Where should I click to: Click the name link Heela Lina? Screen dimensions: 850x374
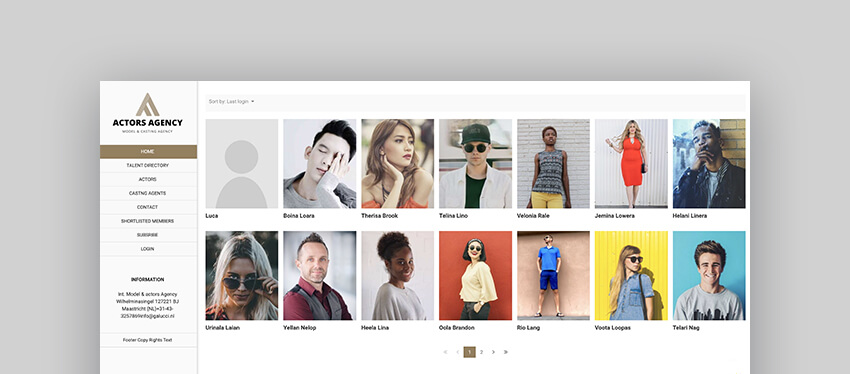pyautogui.click(x=375, y=328)
